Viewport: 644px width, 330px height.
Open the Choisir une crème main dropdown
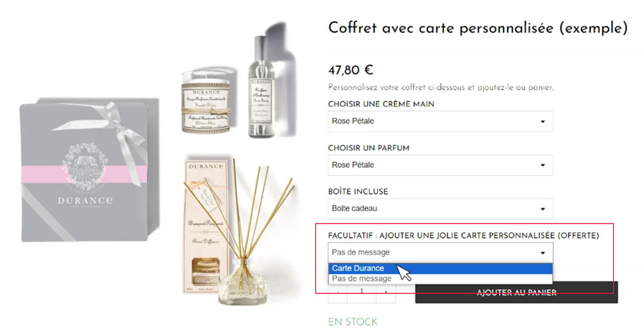point(440,121)
